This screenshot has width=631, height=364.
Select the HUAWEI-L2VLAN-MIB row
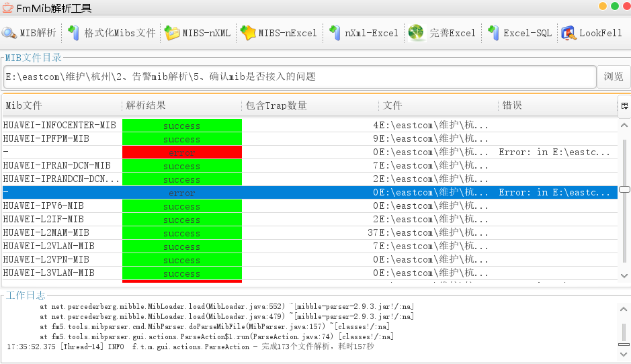pyautogui.click(x=310, y=246)
